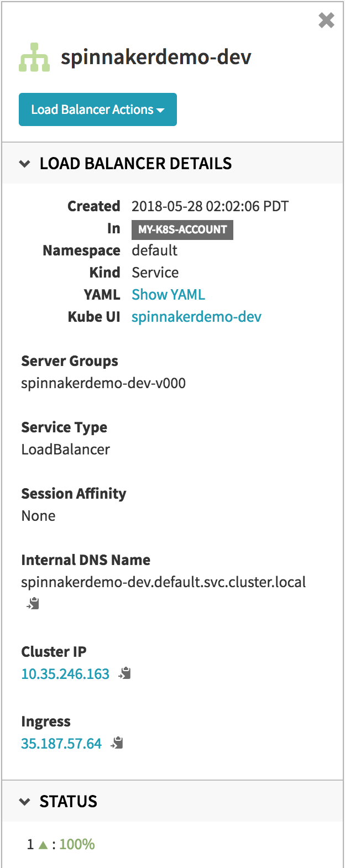
Task: Click the chevron beside STATUS heading
Action: (25, 801)
